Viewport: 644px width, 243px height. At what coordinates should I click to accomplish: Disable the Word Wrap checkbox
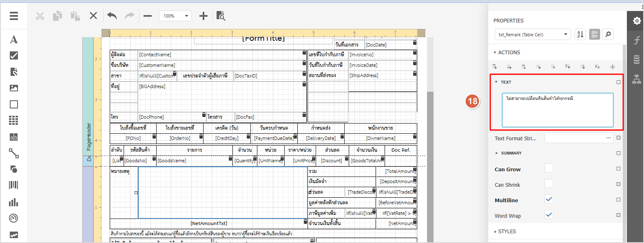click(549, 215)
